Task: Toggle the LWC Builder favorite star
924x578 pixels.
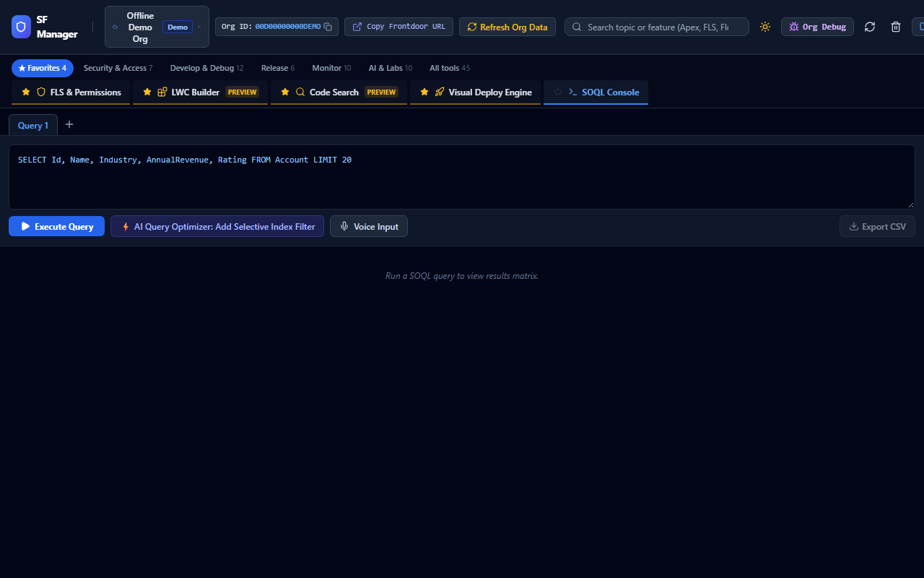Action: 147,92
